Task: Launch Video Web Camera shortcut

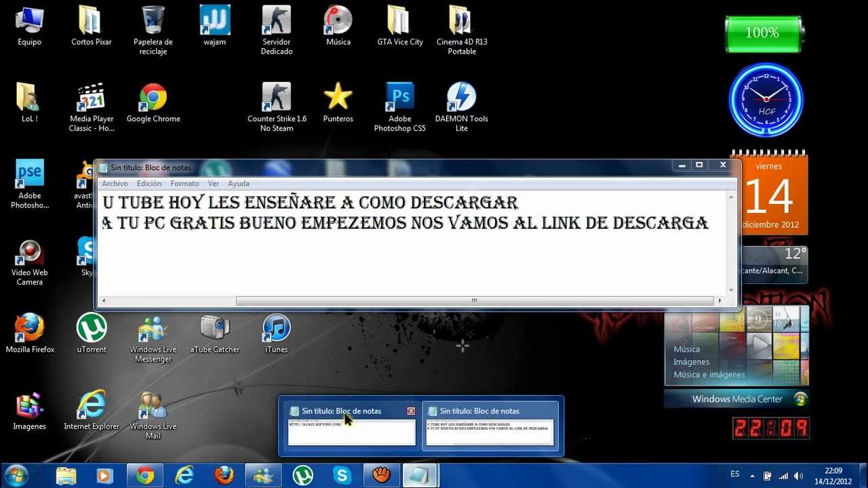Action: click(x=29, y=262)
